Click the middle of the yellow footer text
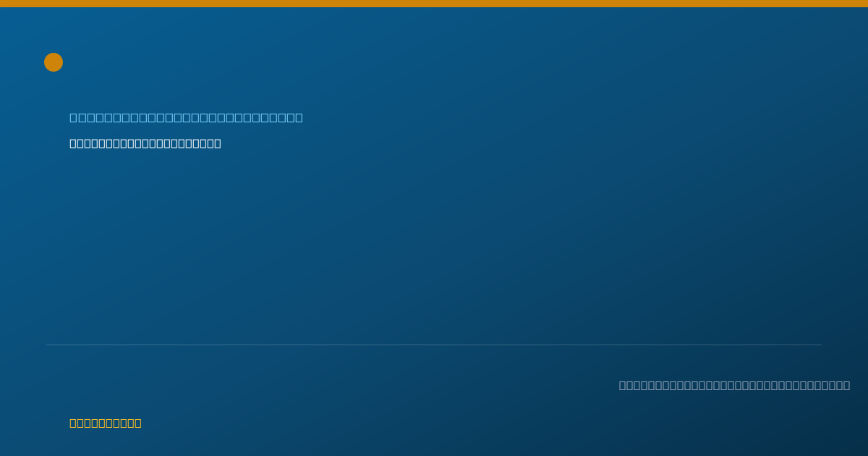Image resolution: width=868 pixels, height=456 pixels. point(106,423)
